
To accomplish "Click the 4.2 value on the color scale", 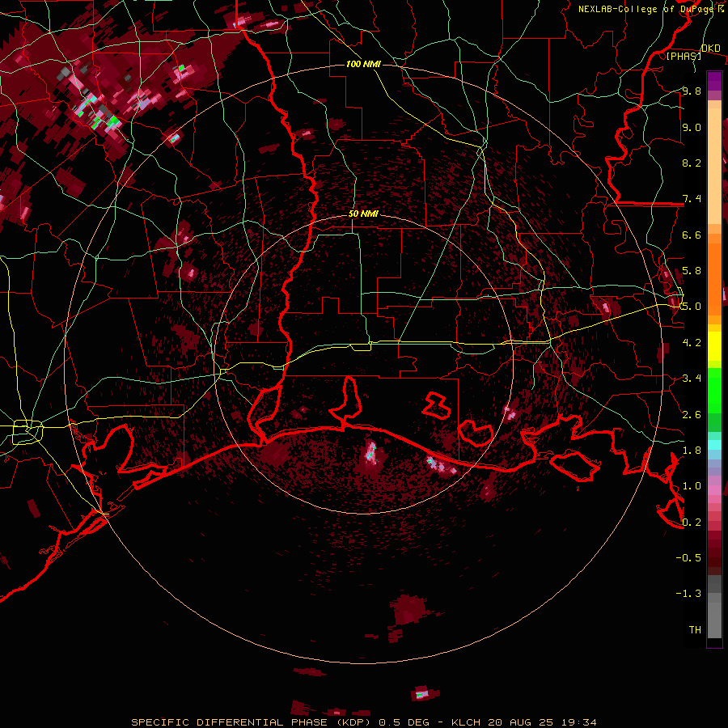I will (692, 343).
